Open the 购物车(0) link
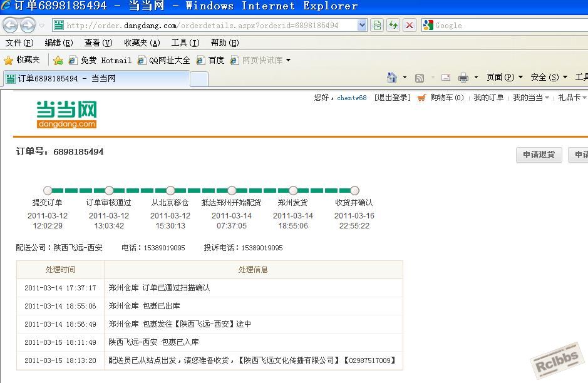This screenshot has width=588, height=383. point(446,98)
